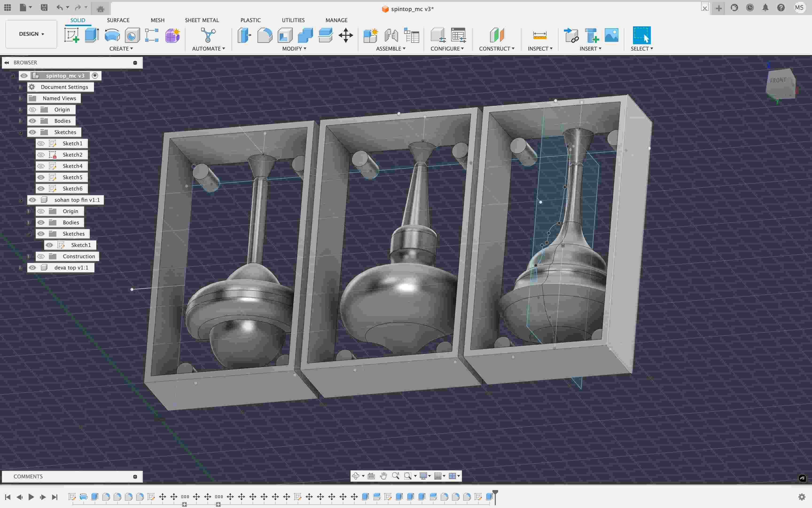Click the FRONT face of ViewCube

pyautogui.click(x=778, y=81)
